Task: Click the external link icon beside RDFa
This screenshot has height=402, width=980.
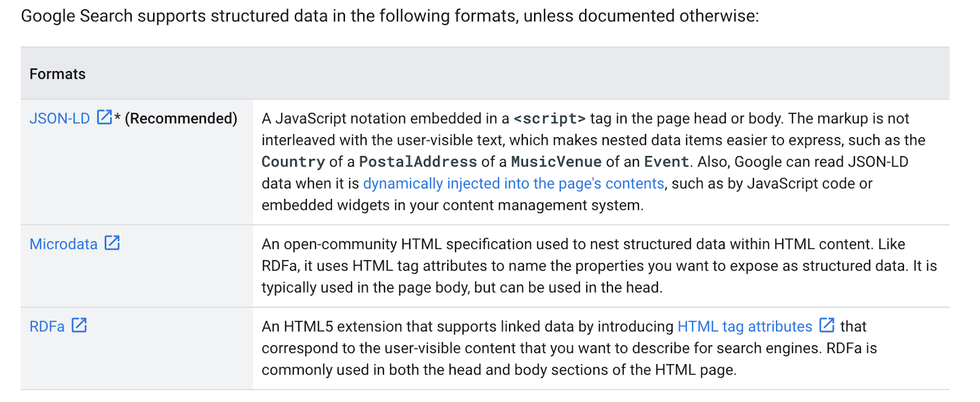Action: (x=79, y=325)
